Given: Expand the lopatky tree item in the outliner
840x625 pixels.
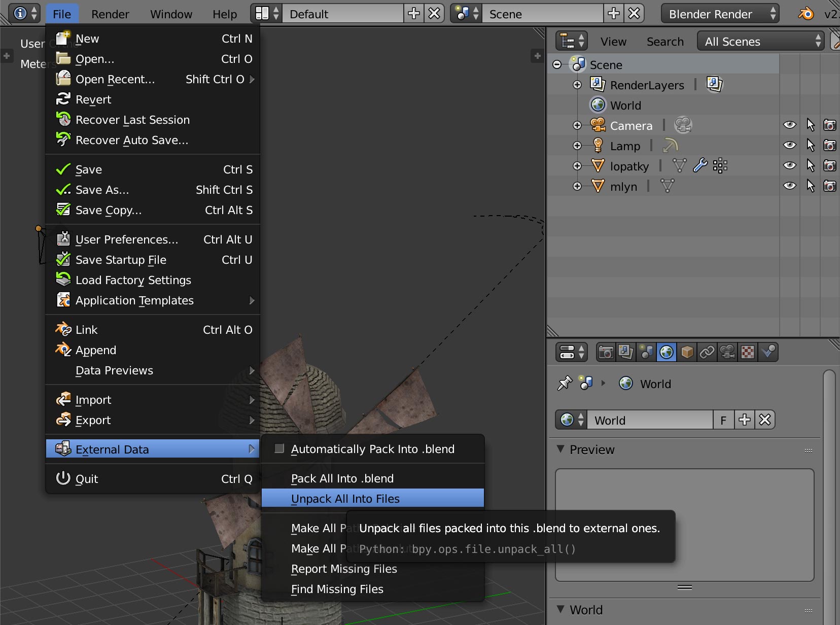Looking at the screenshot, I should 577,166.
